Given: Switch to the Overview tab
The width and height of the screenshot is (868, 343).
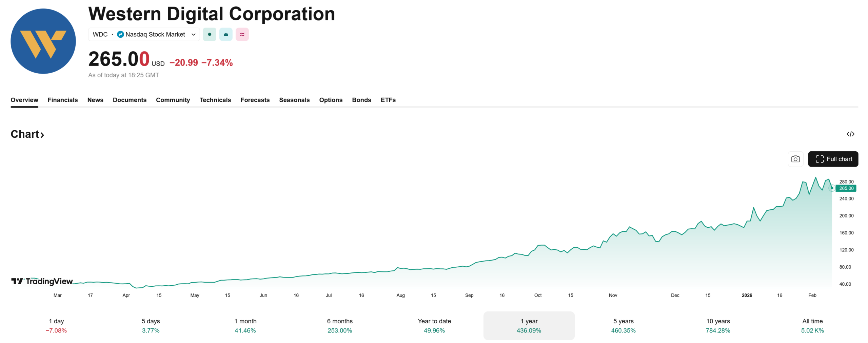Looking at the screenshot, I should [24, 100].
